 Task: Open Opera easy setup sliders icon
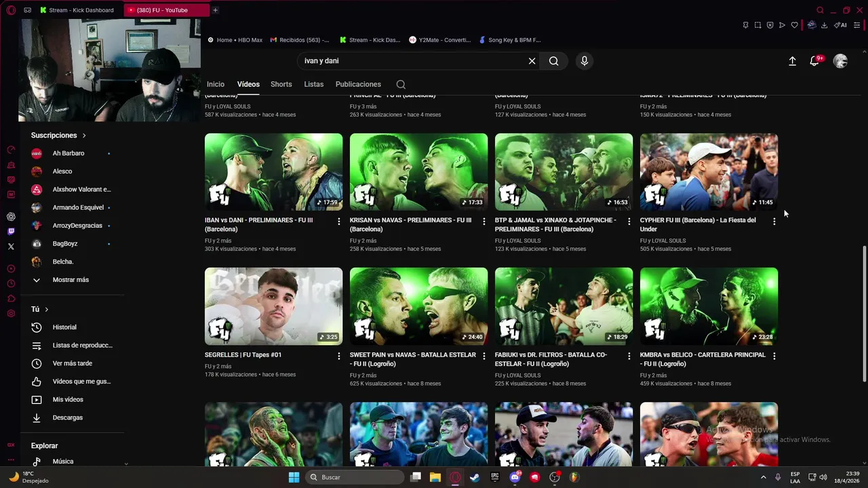[857, 25]
